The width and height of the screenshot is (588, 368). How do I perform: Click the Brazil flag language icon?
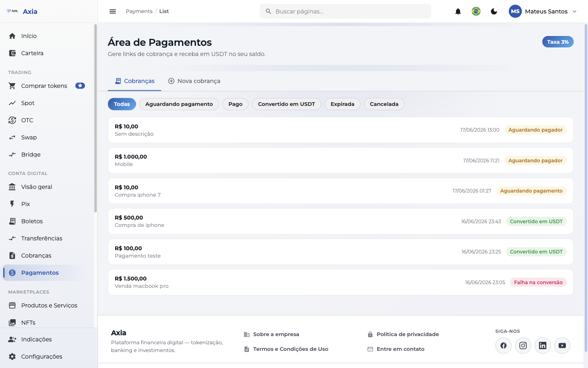tap(476, 11)
